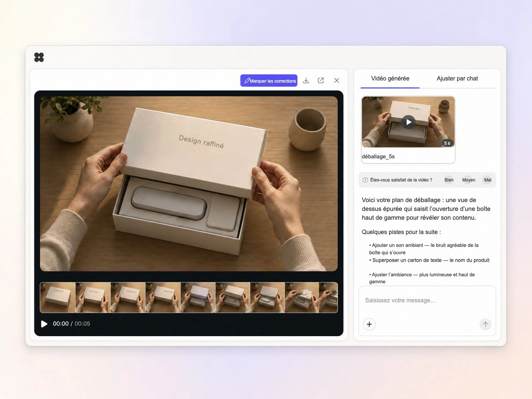Click the 00:00 current time display
532x399 pixels.
pos(61,324)
